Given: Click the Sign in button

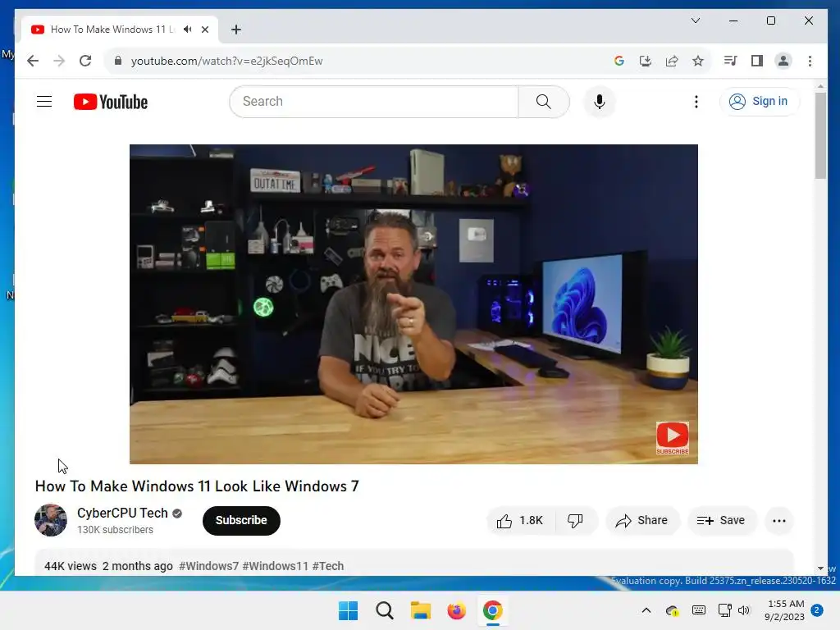Looking at the screenshot, I should click(x=760, y=101).
